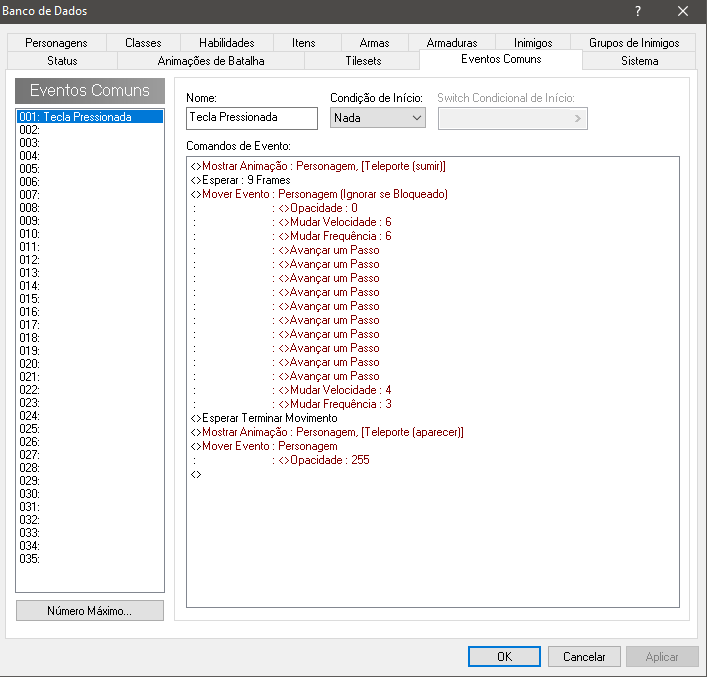Screen dimensions: 707x677
Task: Select the Eventos Comuns tab
Action: pos(501,60)
